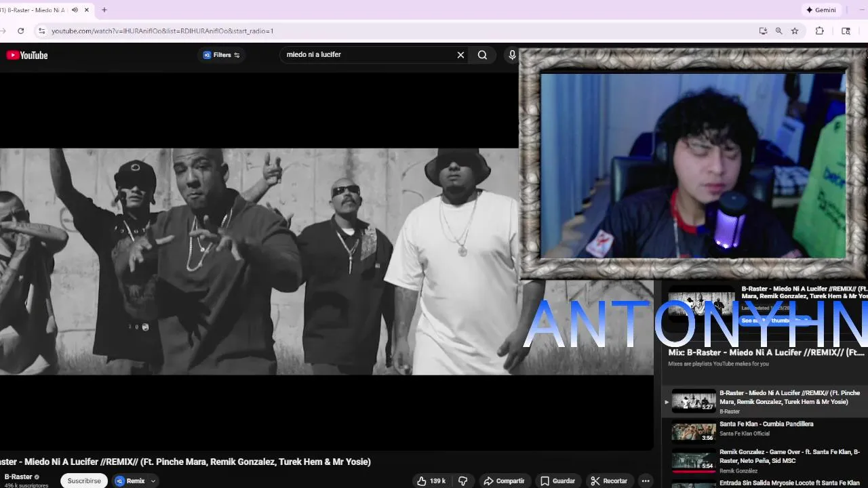Select Entrada Sin Salida Mryosie Locote title
868x488 pixels.
[789, 483]
